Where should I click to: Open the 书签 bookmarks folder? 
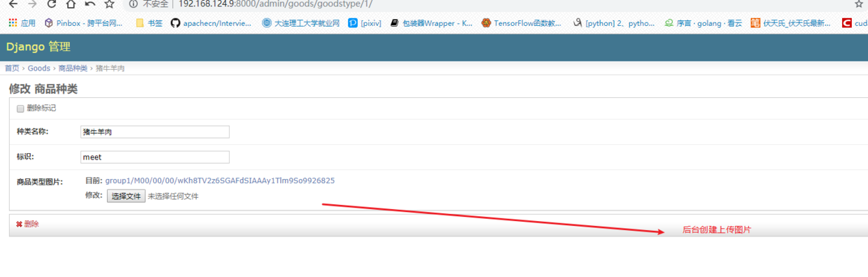149,23
